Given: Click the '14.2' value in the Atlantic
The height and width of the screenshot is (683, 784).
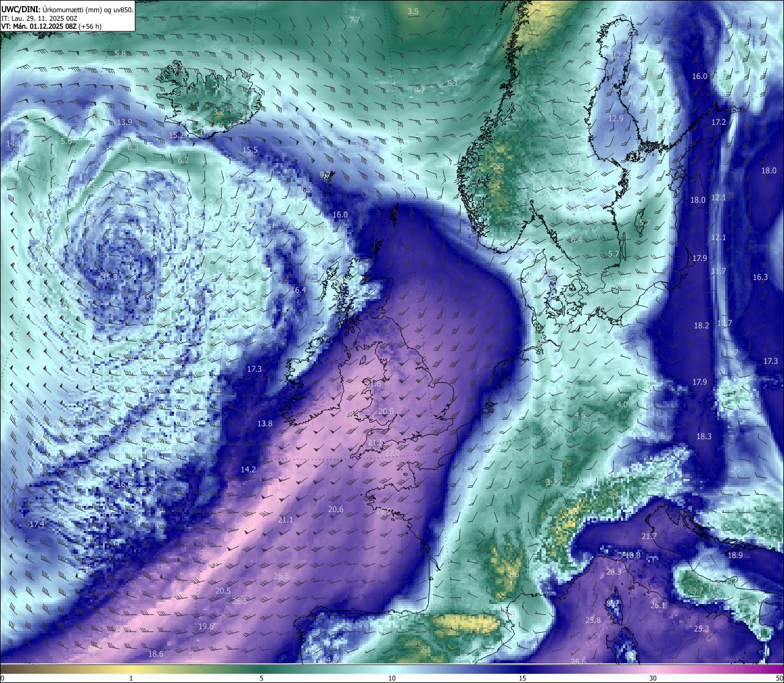Looking at the screenshot, I should coord(248,469).
